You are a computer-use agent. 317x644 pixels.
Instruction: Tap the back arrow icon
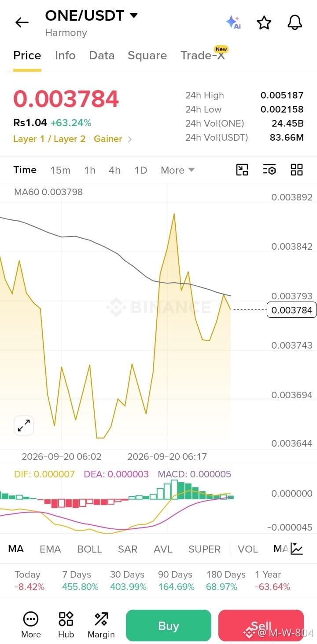[22, 22]
